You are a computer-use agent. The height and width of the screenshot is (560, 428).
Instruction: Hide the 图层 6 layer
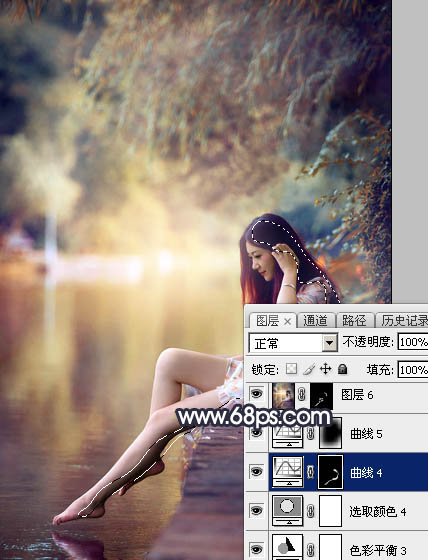pos(257,394)
